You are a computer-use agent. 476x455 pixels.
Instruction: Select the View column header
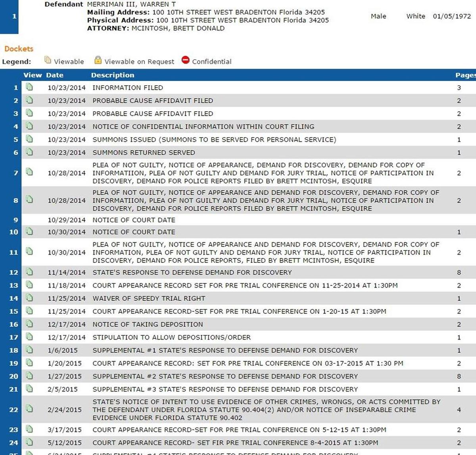pos(33,75)
